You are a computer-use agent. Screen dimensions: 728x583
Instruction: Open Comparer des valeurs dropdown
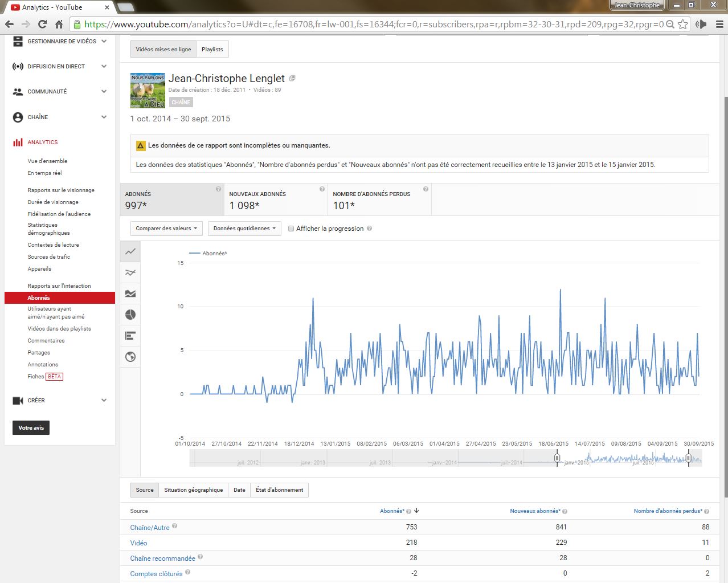166,229
